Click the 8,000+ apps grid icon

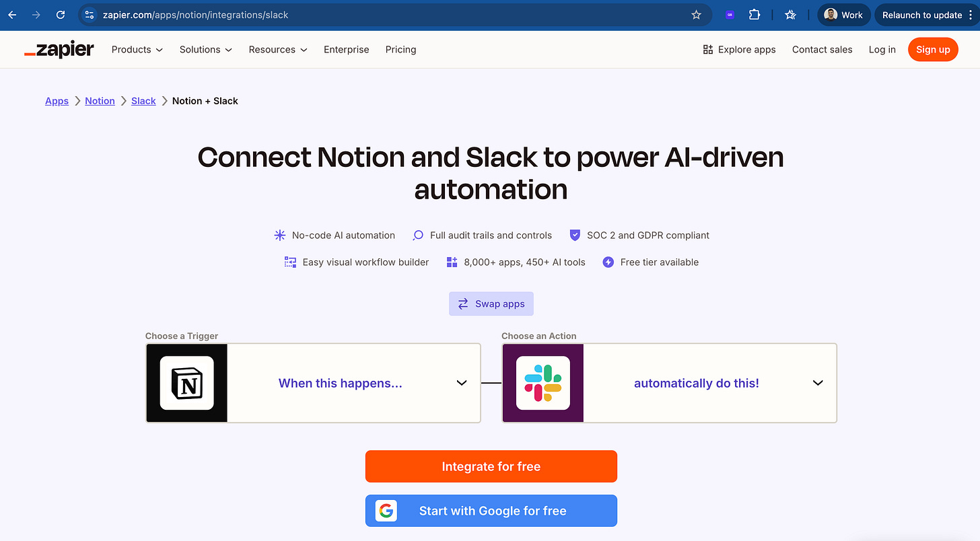pos(452,262)
